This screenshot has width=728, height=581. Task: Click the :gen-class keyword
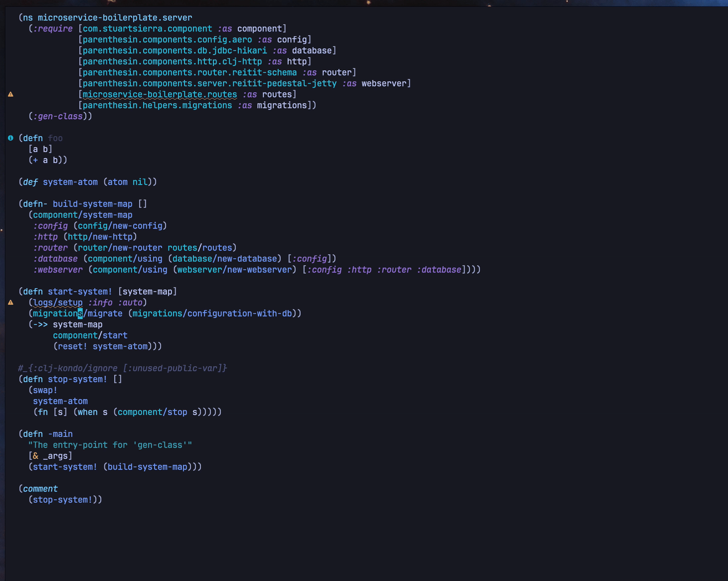coord(58,116)
